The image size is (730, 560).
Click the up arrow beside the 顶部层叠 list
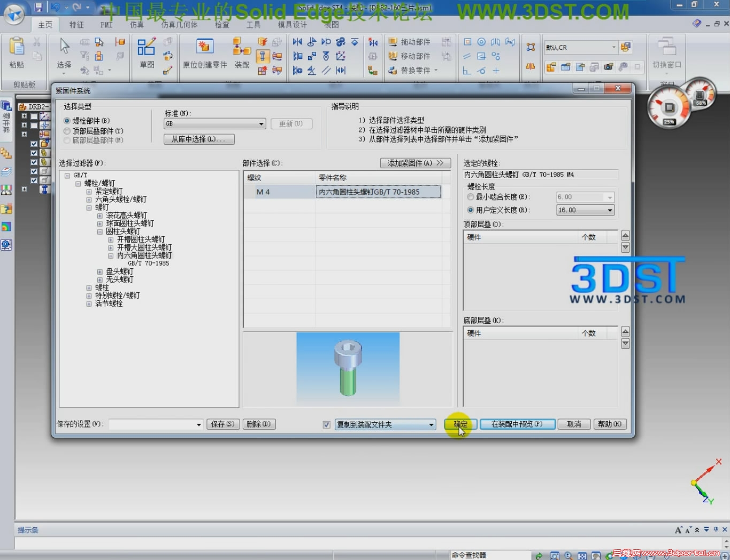pyautogui.click(x=625, y=236)
